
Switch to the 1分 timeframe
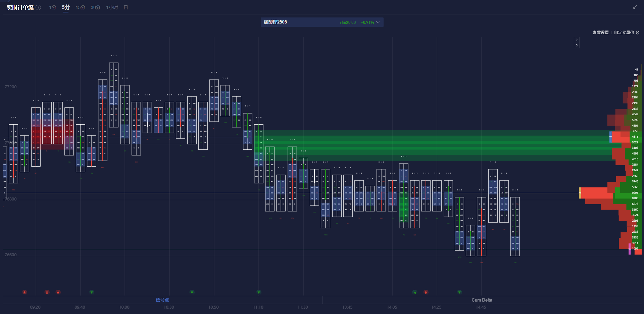(x=52, y=7)
